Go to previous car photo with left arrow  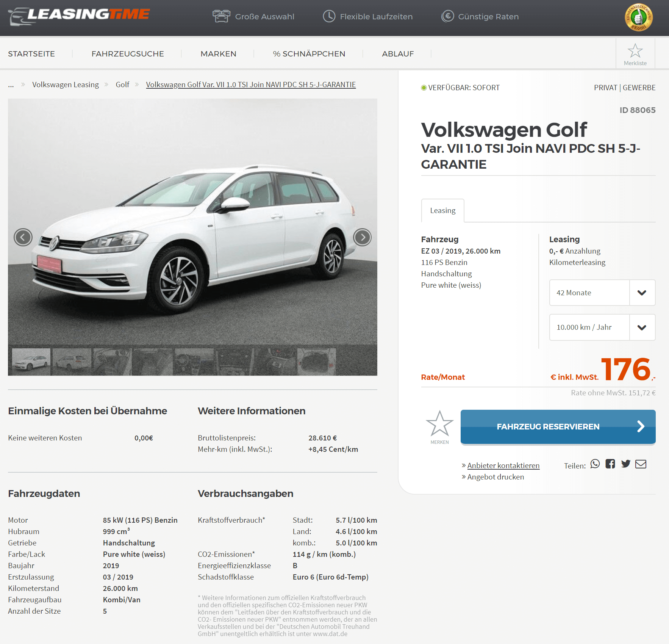[x=23, y=237]
